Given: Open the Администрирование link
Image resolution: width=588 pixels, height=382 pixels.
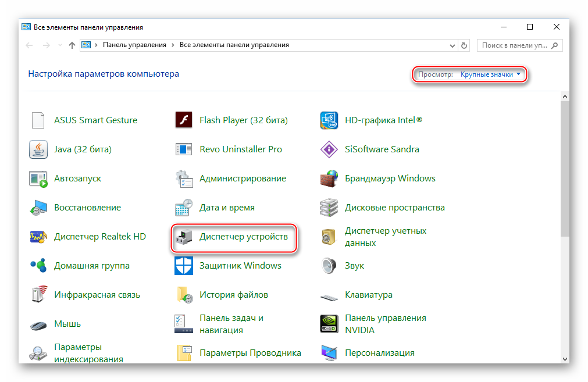Looking at the screenshot, I should coord(243,178).
